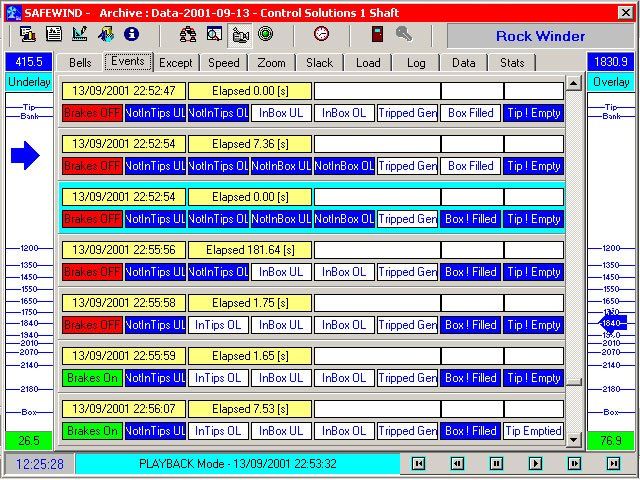Click the blue info icon in toolbar

tap(132, 34)
